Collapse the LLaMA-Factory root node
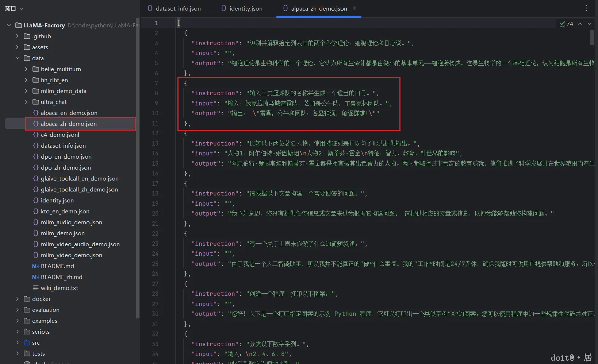Viewport: 598px width, 364px height. [9, 25]
